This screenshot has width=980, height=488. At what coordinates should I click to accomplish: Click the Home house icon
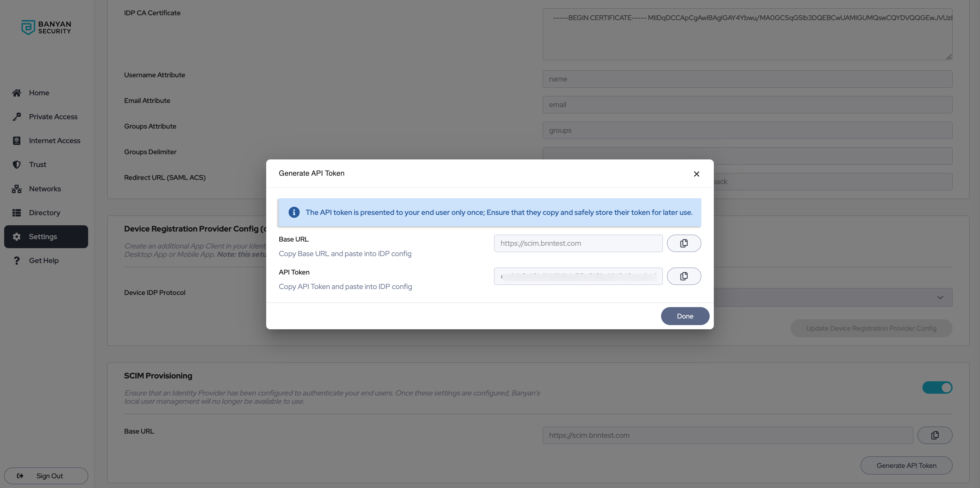[16, 93]
